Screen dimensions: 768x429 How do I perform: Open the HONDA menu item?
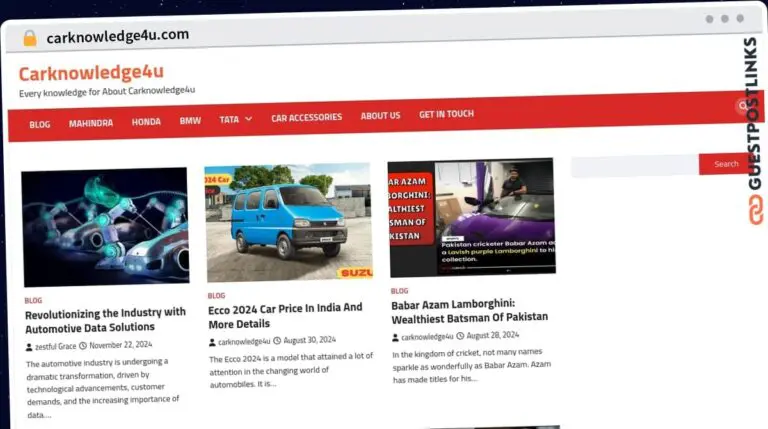tap(146, 121)
